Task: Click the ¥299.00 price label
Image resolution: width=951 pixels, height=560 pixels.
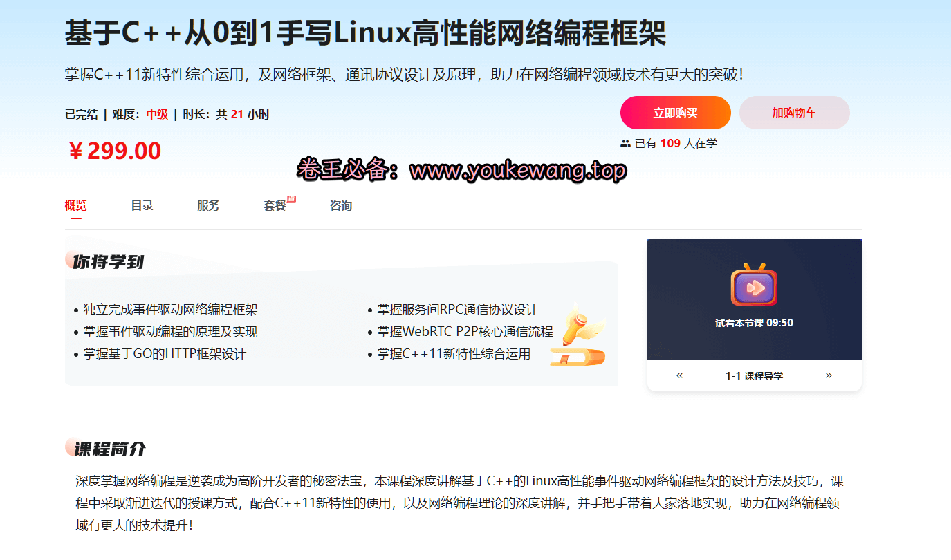Action: 115,151
